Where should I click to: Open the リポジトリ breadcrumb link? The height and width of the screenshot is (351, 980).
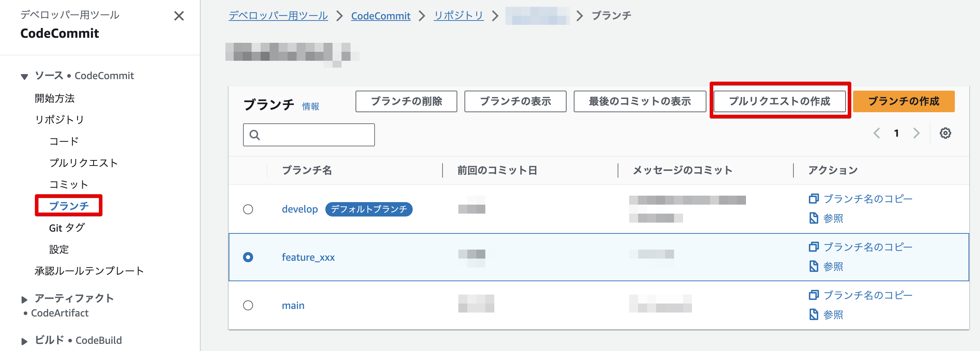[459, 15]
